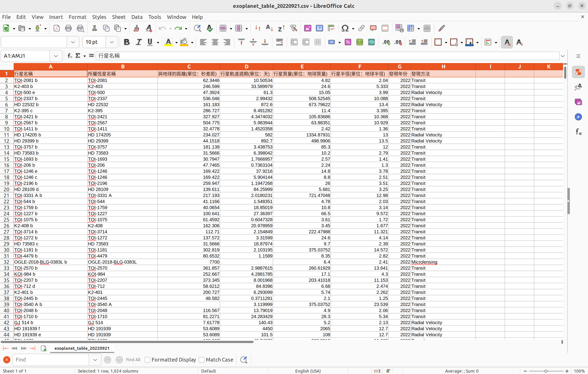Click the Wrap Text icon

point(279,42)
